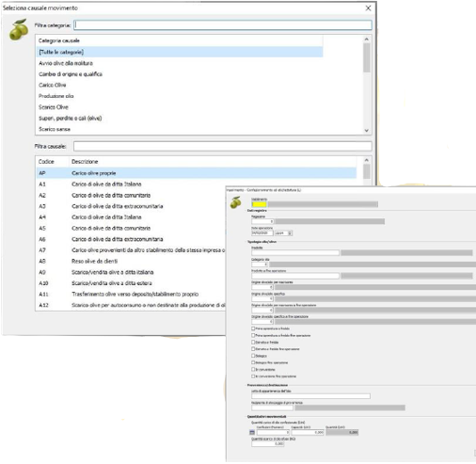Close the Seleziona causale movimento dialog
The height and width of the screenshot is (464, 476).
(368, 8)
